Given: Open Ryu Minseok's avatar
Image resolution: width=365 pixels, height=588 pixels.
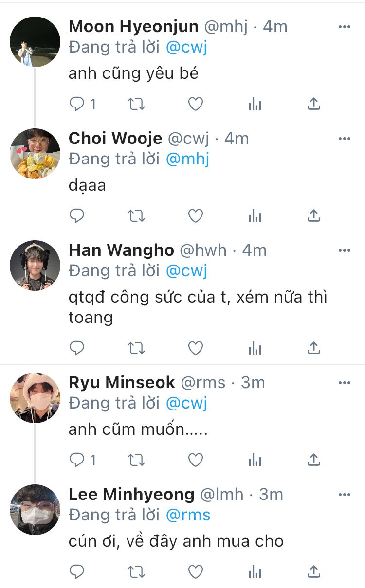Looking at the screenshot, I should coord(35,398).
